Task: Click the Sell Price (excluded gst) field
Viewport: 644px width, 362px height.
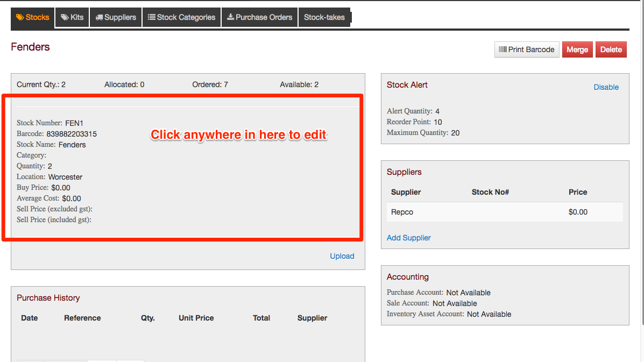Action: 55,209
